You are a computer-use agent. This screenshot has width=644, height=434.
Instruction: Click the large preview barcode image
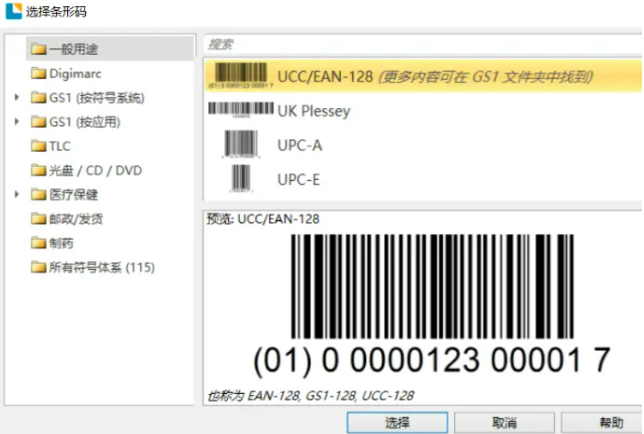coord(432,287)
